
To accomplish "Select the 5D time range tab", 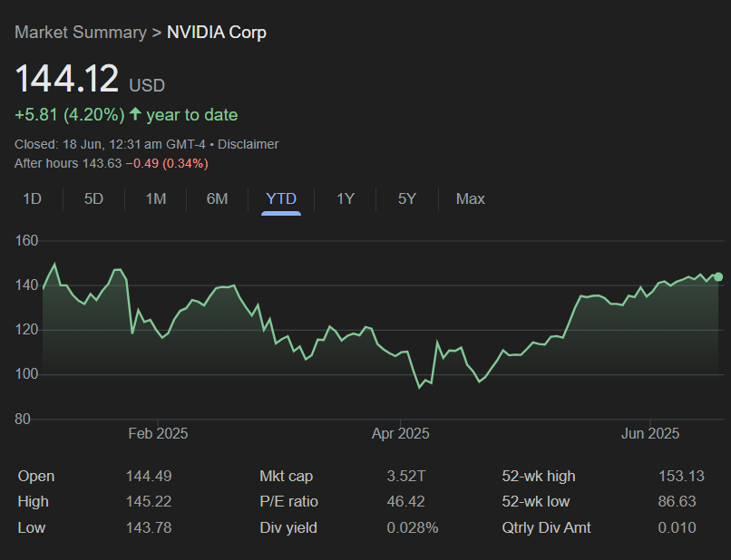I will pos(93,199).
